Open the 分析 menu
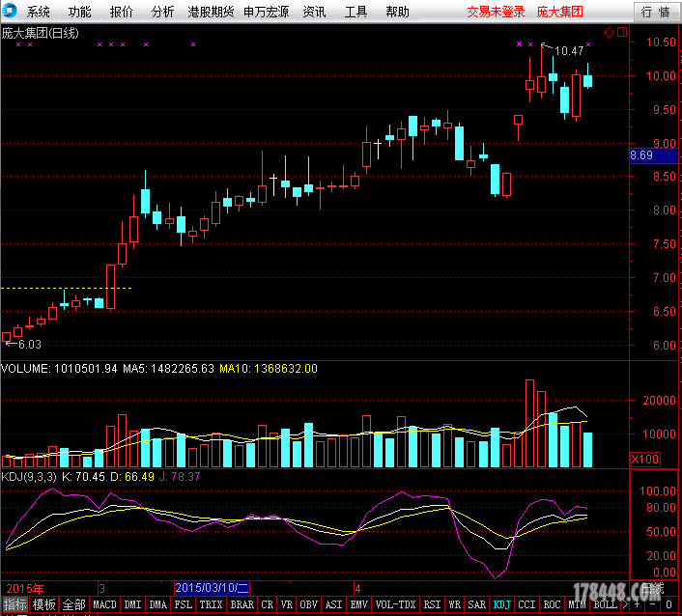Screen dimensions: 682x616 pos(162,12)
